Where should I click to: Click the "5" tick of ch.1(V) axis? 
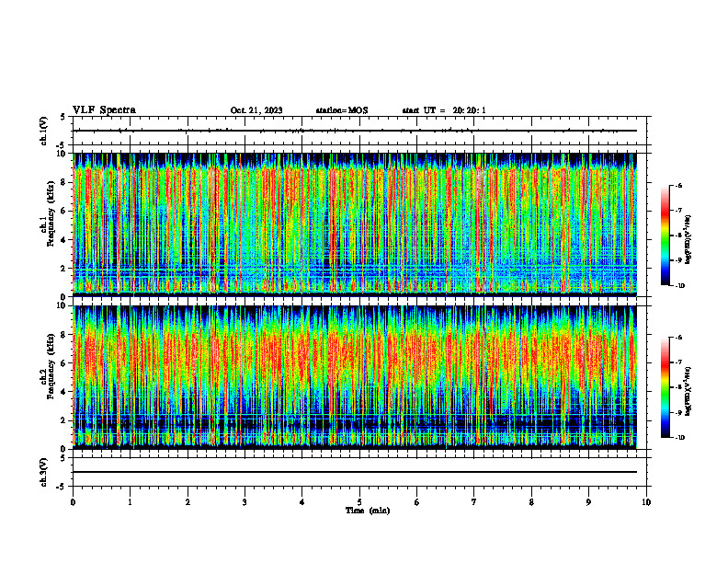[x=64, y=117]
